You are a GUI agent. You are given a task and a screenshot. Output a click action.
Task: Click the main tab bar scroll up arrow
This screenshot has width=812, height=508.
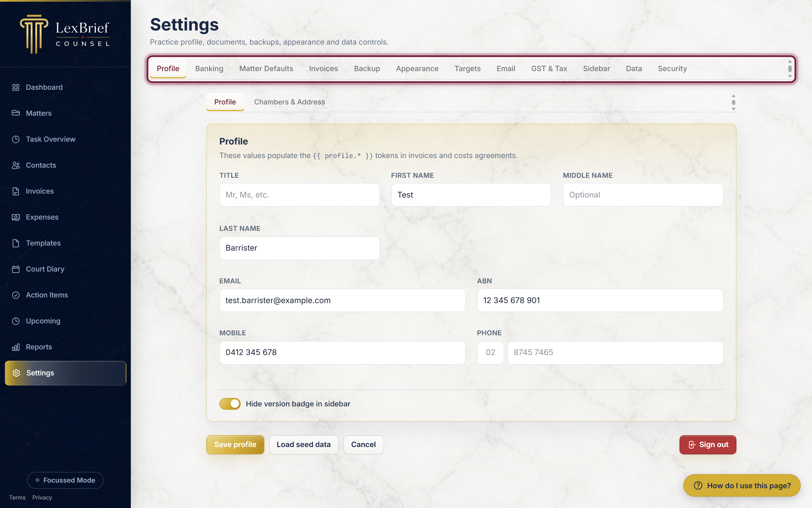790,62
